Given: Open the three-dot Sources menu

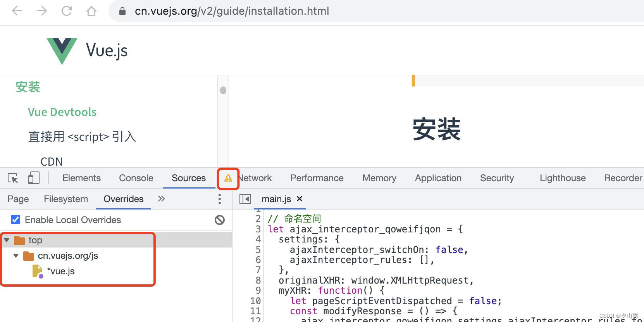Looking at the screenshot, I should coord(220,199).
